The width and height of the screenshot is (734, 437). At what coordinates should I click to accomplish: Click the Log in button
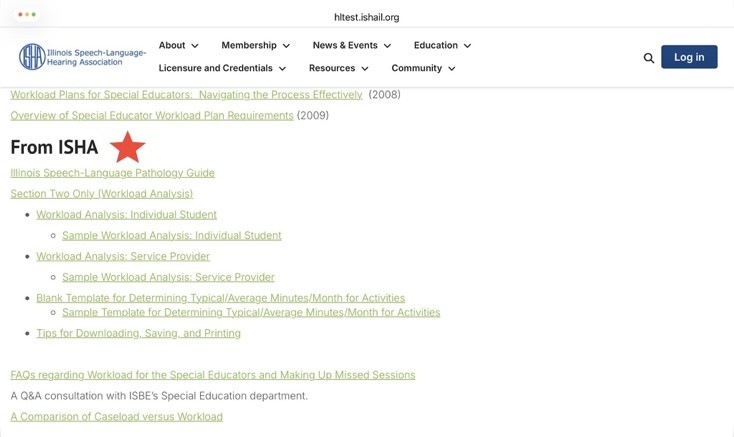coord(689,57)
